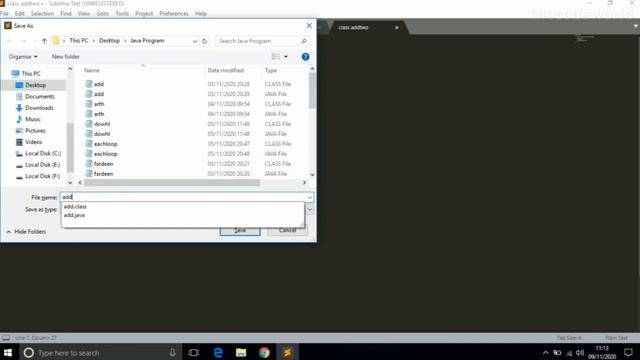Expand the File name dropdown arrow
The image size is (640, 360).
310,198
